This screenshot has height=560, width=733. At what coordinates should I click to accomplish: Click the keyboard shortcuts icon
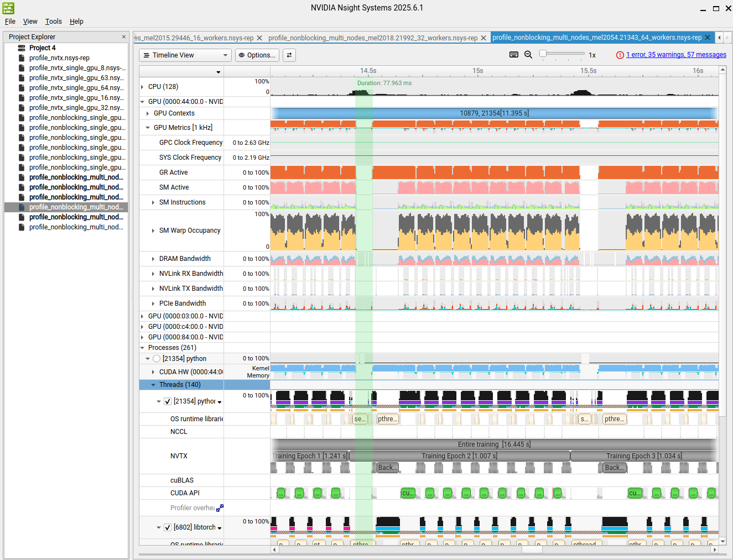(513, 55)
